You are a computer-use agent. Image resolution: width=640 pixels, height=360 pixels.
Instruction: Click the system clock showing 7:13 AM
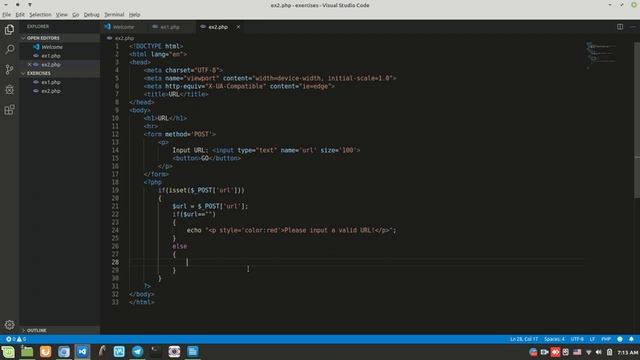[x=628, y=352]
